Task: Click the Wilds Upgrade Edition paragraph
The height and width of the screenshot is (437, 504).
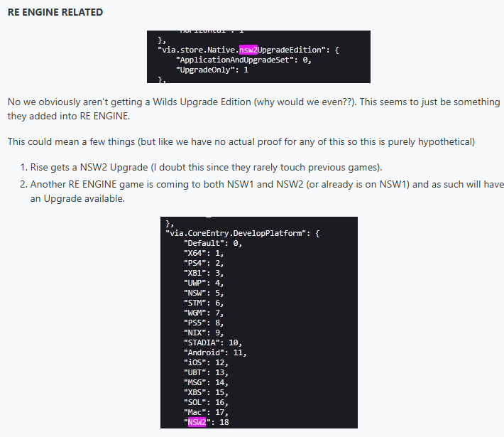Action: point(253,109)
